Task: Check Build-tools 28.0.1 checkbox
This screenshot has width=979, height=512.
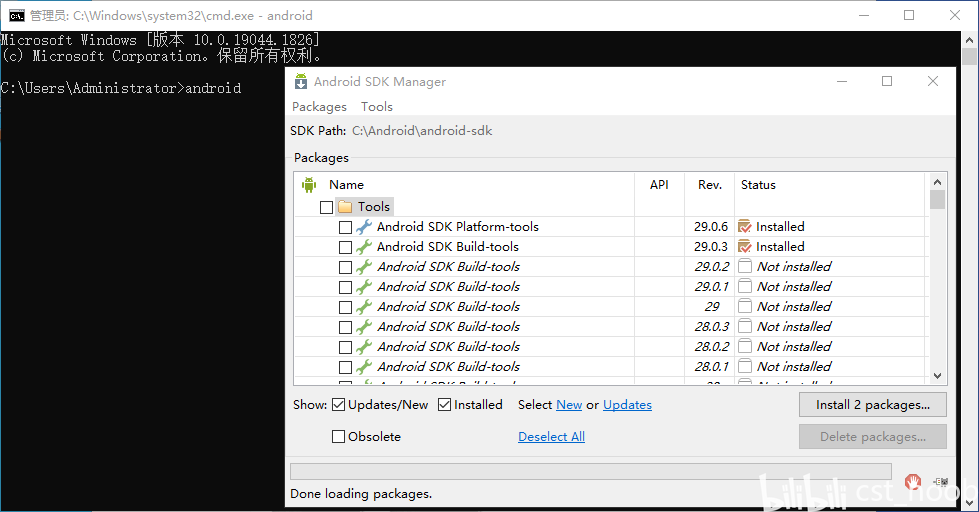Action: [345, 367]
